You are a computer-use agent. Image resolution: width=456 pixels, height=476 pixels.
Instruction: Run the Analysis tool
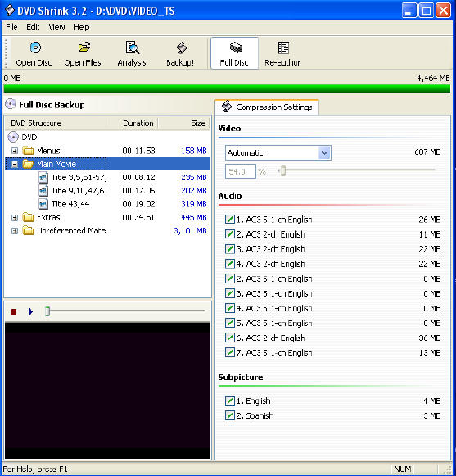coord(132,54)
